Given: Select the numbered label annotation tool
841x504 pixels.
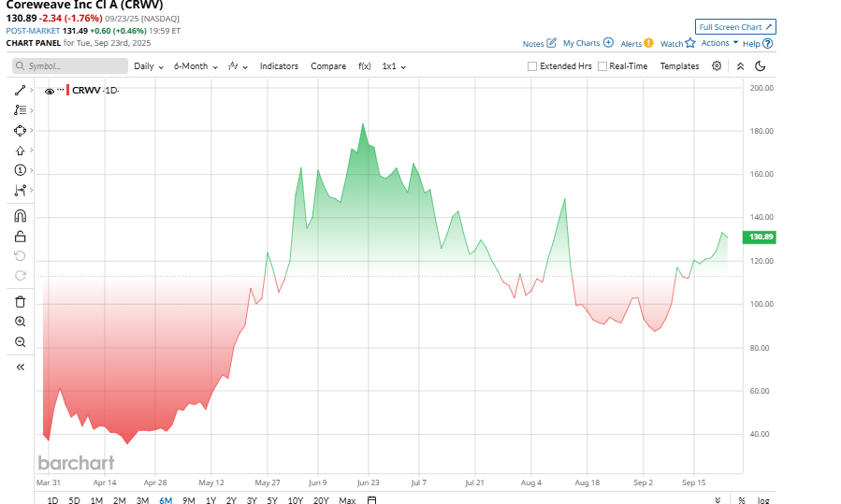Looking at the screenshot, I should 20,170.
